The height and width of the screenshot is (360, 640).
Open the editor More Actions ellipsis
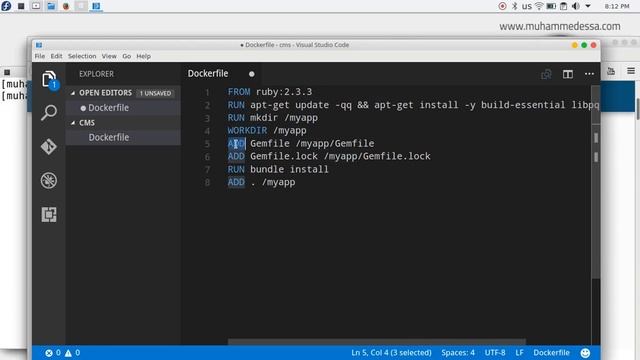589,74
